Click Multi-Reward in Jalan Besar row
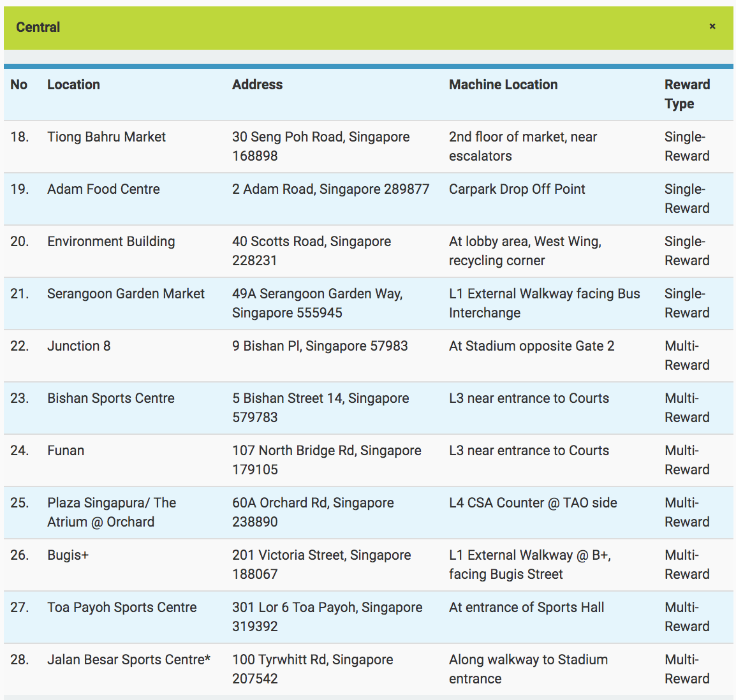 (687, 669)
